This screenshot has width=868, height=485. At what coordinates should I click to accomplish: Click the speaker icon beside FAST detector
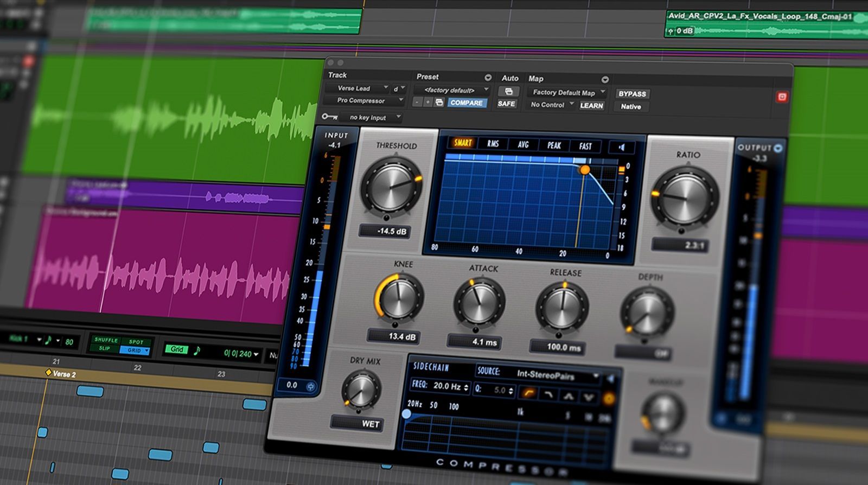tap(621, 147)
